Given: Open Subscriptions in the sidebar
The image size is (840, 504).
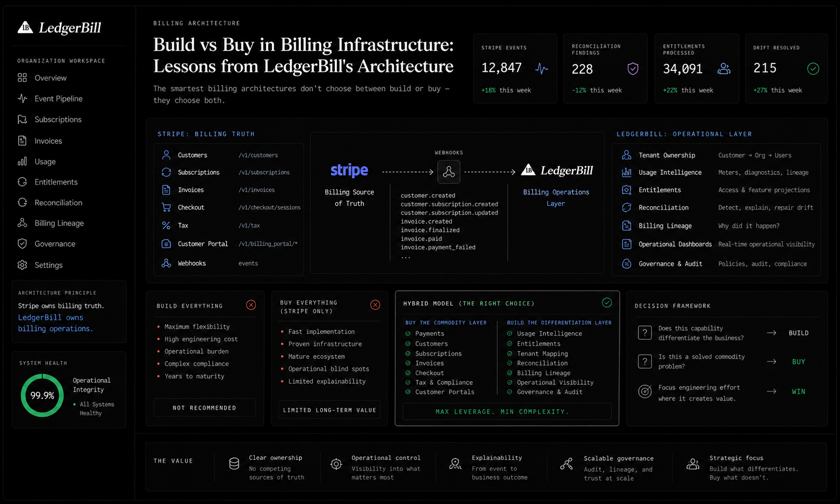Looking at the screenshot, I should click(49, 119).
